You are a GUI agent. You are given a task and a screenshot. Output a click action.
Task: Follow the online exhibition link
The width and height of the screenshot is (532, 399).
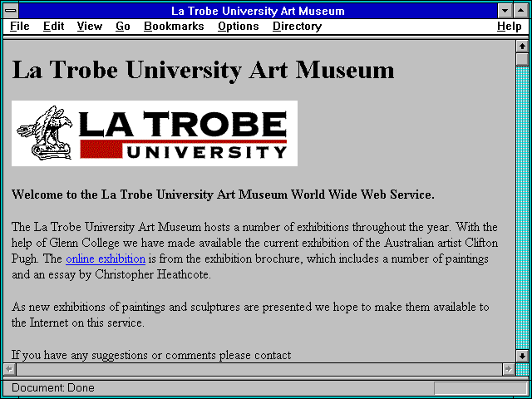tap(106, 259)
